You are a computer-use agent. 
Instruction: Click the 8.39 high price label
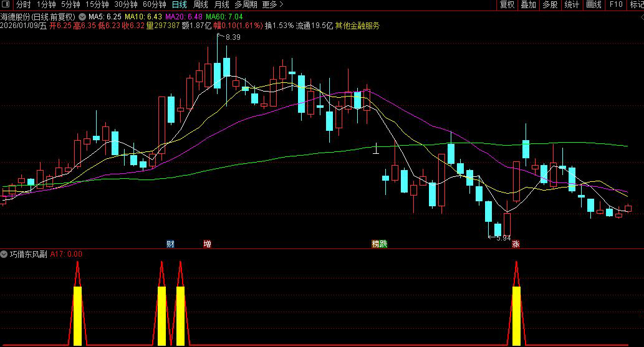[x=233, y=37]
